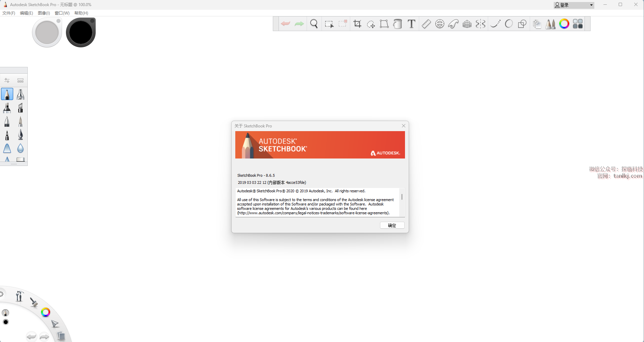This screenshot has height=342, width=644.
Task: Open the color wheel in corner lagoon
Action: (x=46, y=312)
